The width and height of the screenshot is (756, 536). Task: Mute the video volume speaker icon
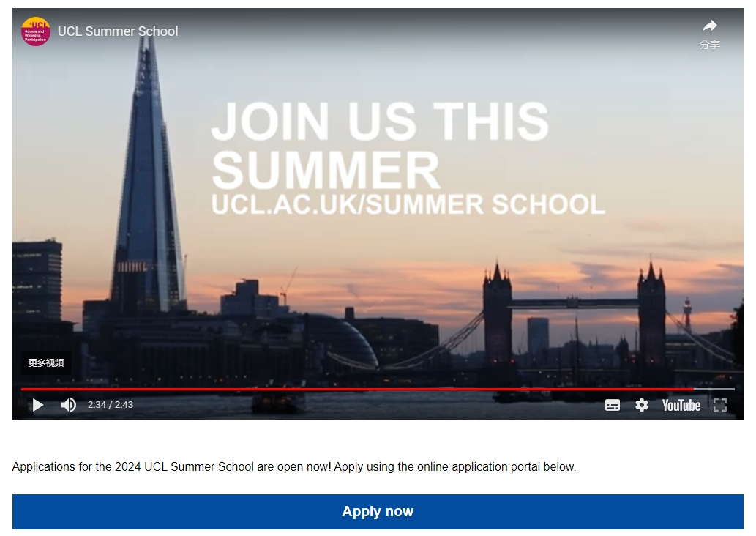pyautogui.click(x=69, y=405)
